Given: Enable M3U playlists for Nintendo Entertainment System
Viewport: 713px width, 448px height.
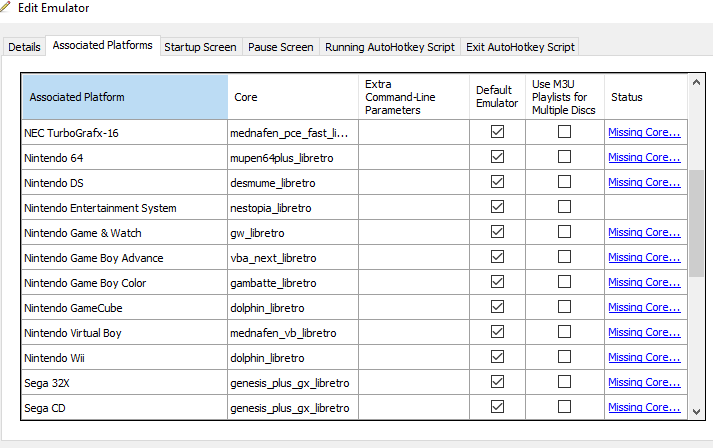Looking at the screenshot, I should [x=564, y=207].
